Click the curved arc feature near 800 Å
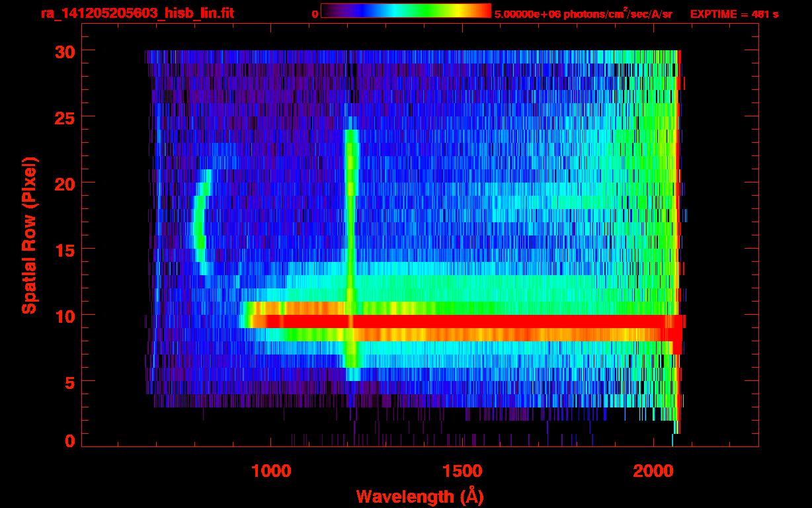 [202, 222]
